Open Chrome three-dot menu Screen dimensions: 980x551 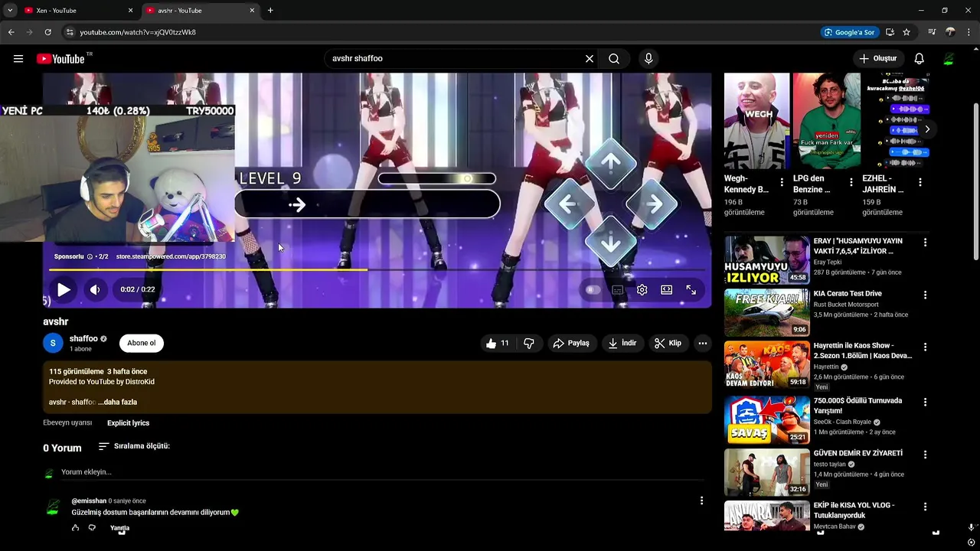point(969,32)
